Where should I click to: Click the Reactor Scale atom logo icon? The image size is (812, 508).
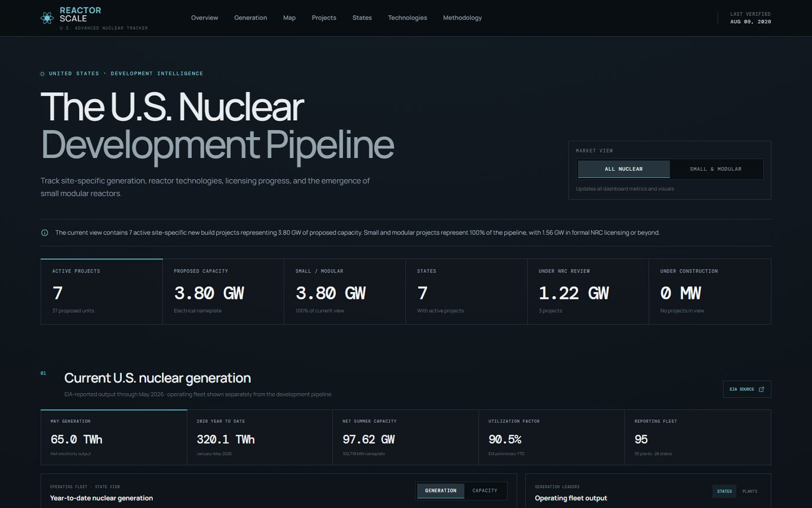[47, 18]
